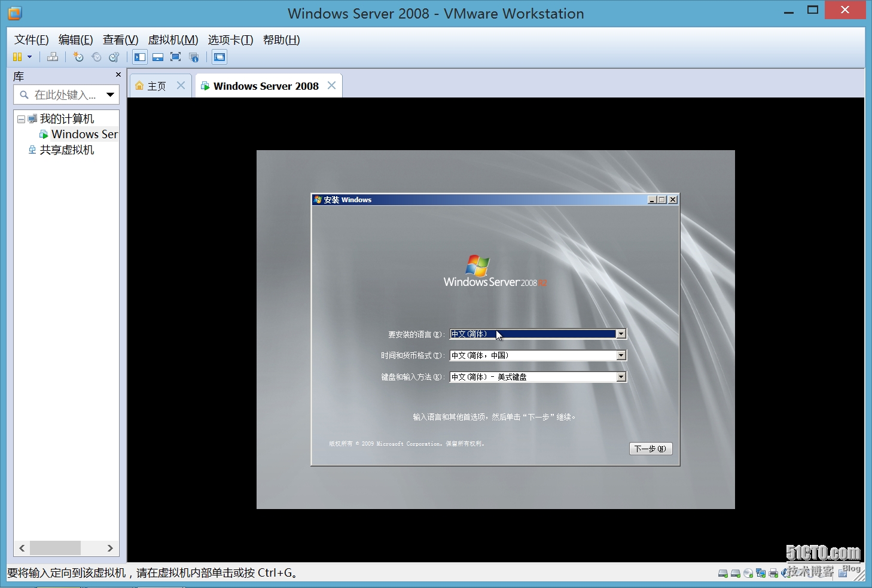
Task: Open the 虚拟机(M) menu
Action: pos(173,39)
